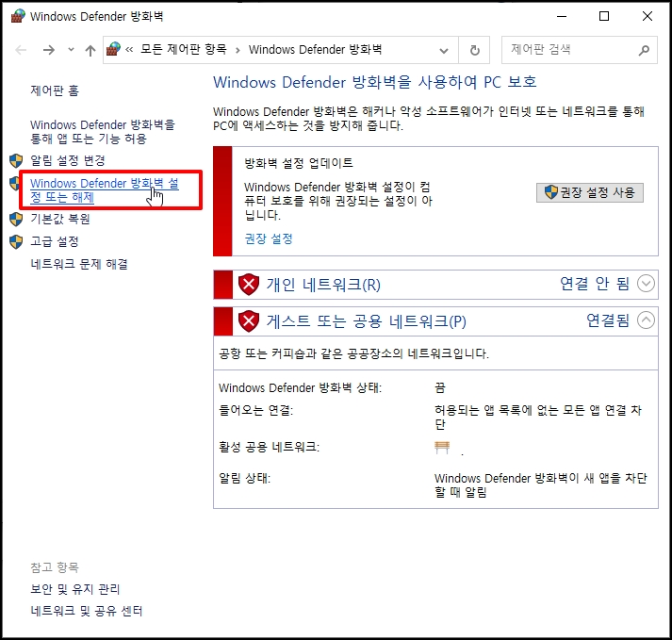Open the '고급 설정' link

(55, 241)
